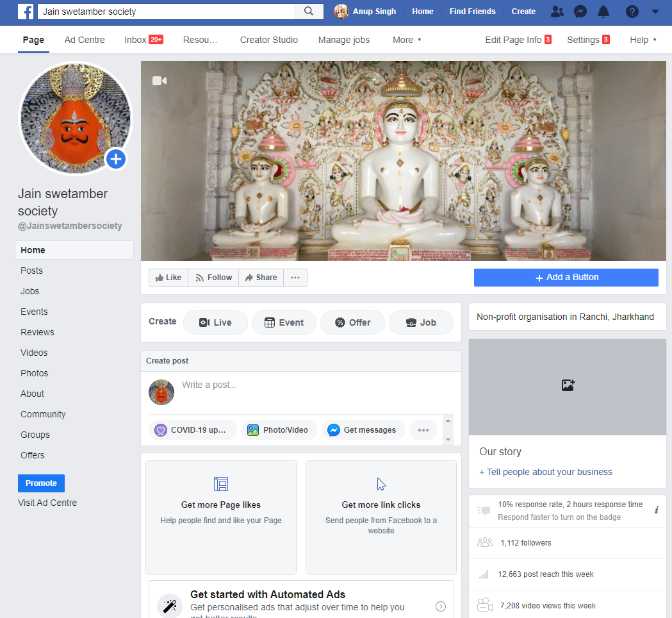Screen dimensions: 672x618
Task: Click the video camera icon on cover
Action: [160, 81]
